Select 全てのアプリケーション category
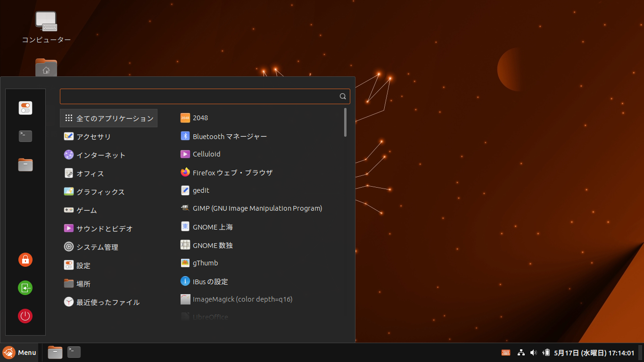644x362 pixels. pos(108,118)
